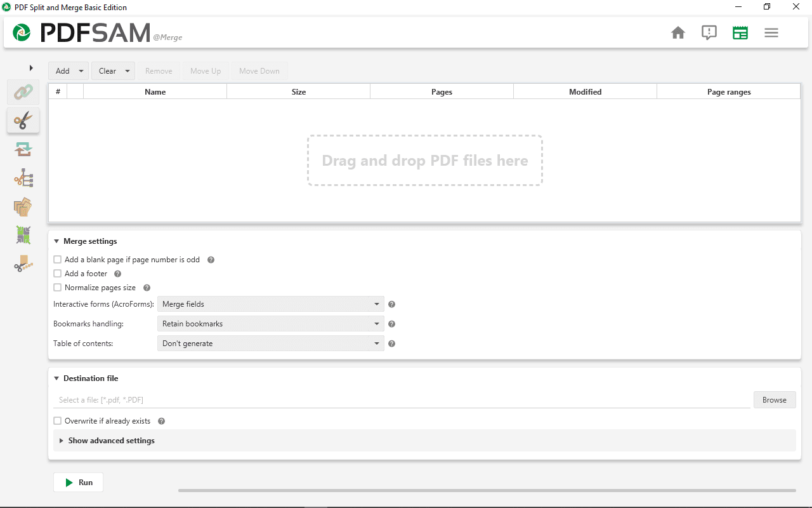Image resolution: width=812 pixels, height=508 pixels.
Task: Collapse the Destination file section
Action: [x=56, y=378]
